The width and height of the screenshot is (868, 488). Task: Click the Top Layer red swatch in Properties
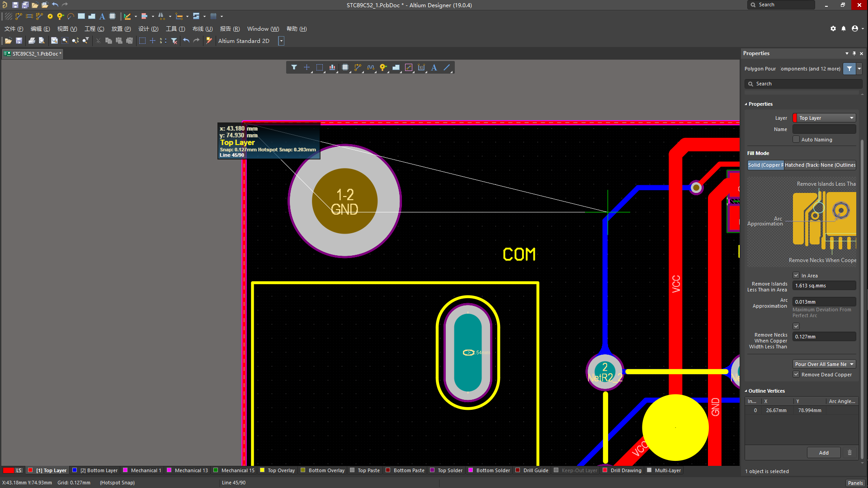795,118
